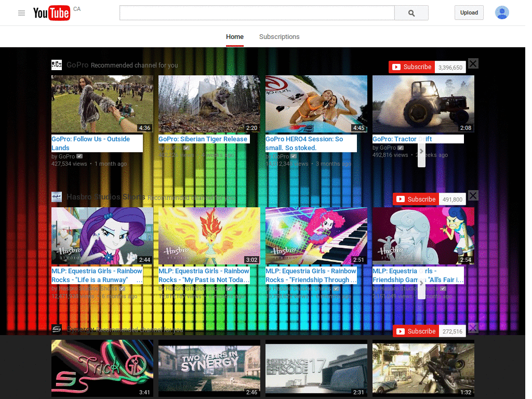Select the Home tab

pyautogui.click(x=235, y=37)
